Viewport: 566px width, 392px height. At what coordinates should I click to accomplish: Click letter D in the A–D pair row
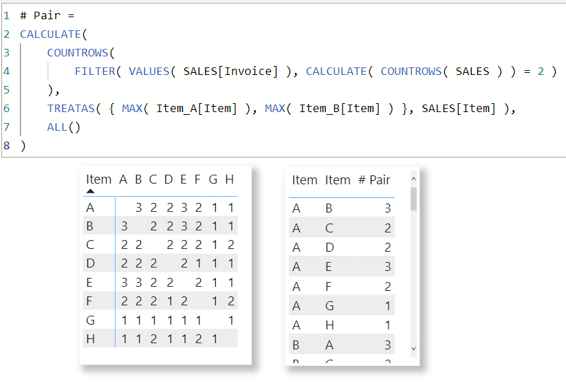coord(329,248)
